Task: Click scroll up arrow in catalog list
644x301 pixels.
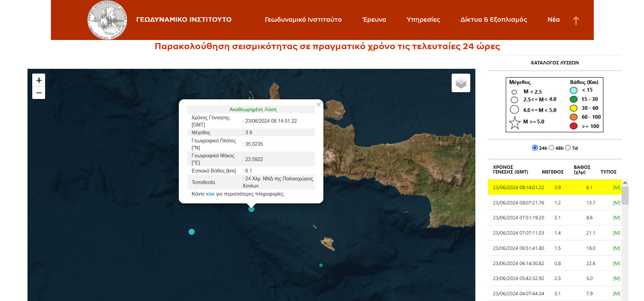Action: (x=625, y=183)
